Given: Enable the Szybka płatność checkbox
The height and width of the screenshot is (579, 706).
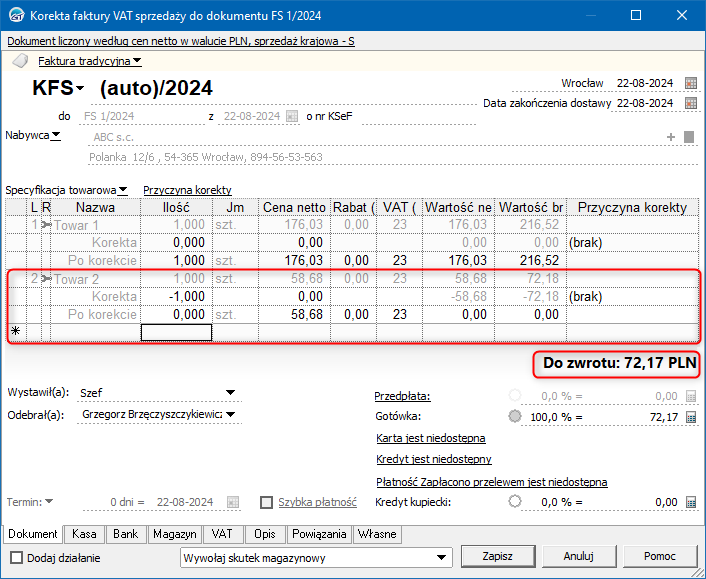Looking at the screenshot, I should tap(267, 502).
